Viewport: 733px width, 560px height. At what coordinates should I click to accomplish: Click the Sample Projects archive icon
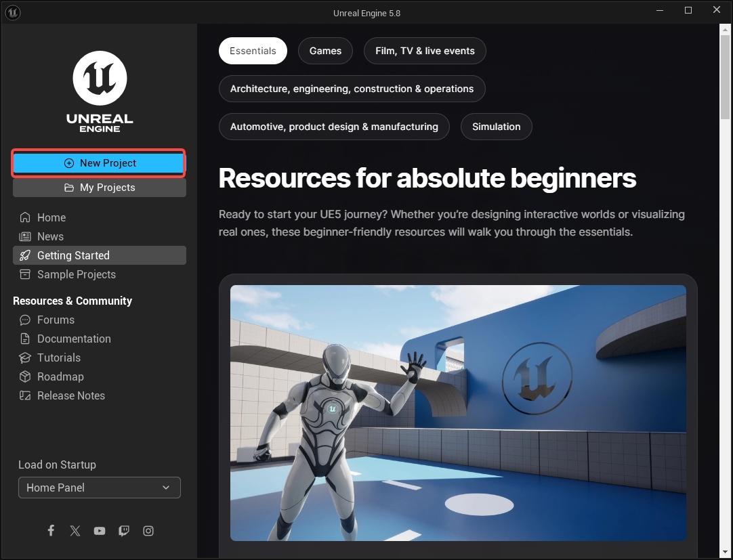pyautogui.click(x=25, y=274)
